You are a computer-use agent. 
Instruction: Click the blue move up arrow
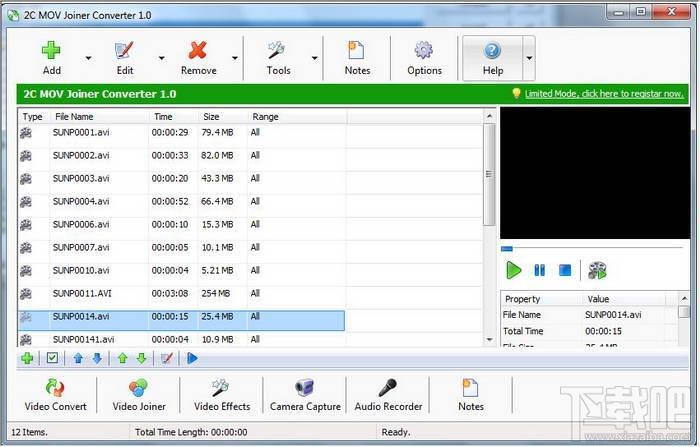point(78,358)
